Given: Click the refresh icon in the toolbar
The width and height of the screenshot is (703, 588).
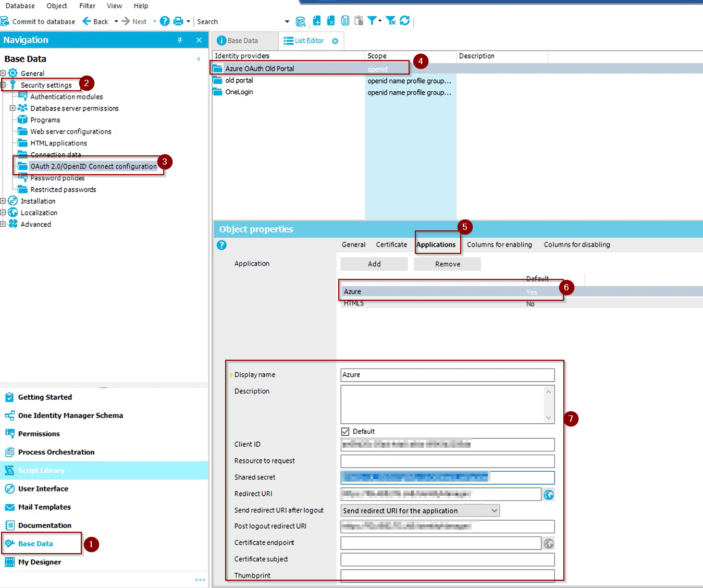Looking at the screenshot, I should 405,21.
